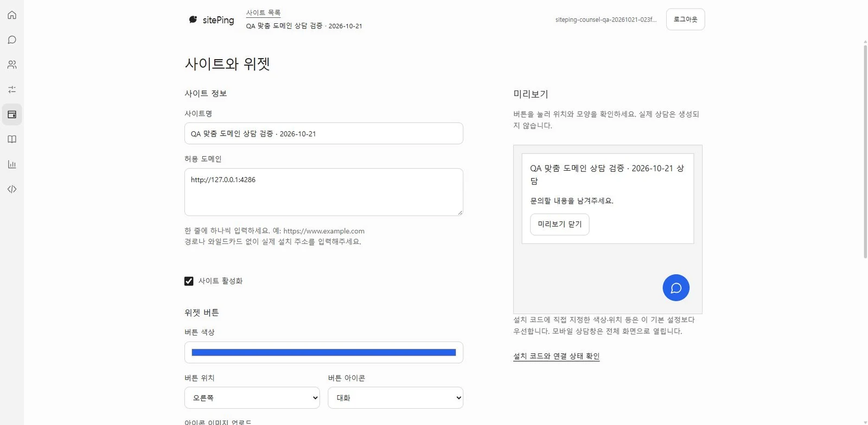
Task: Focus the 허용 도메인 text area
Action: pyautogui.click(x=324, y=192)
